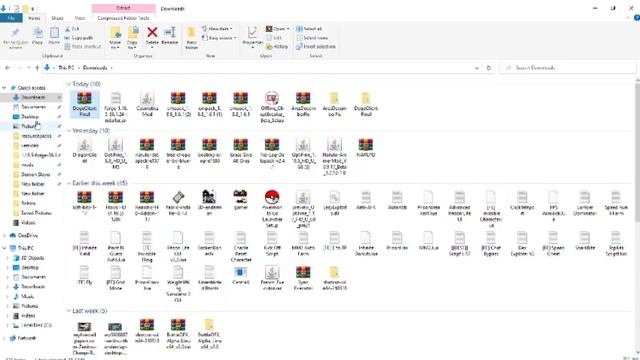Viewport: 640px width, 360px height.
Task: Switch to the Share ribbon tab
Action: tap(57, 18)
